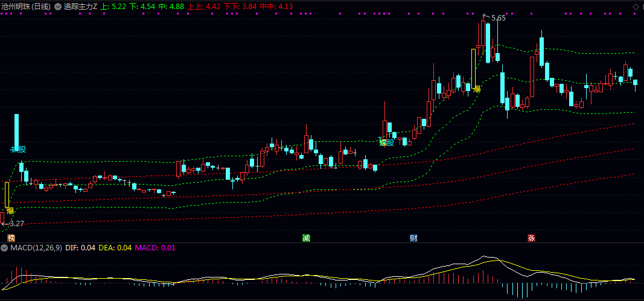The image size is (644, 301).
Task: Click the 下下: 3.84 indicator value
Action: pos(240,7)
